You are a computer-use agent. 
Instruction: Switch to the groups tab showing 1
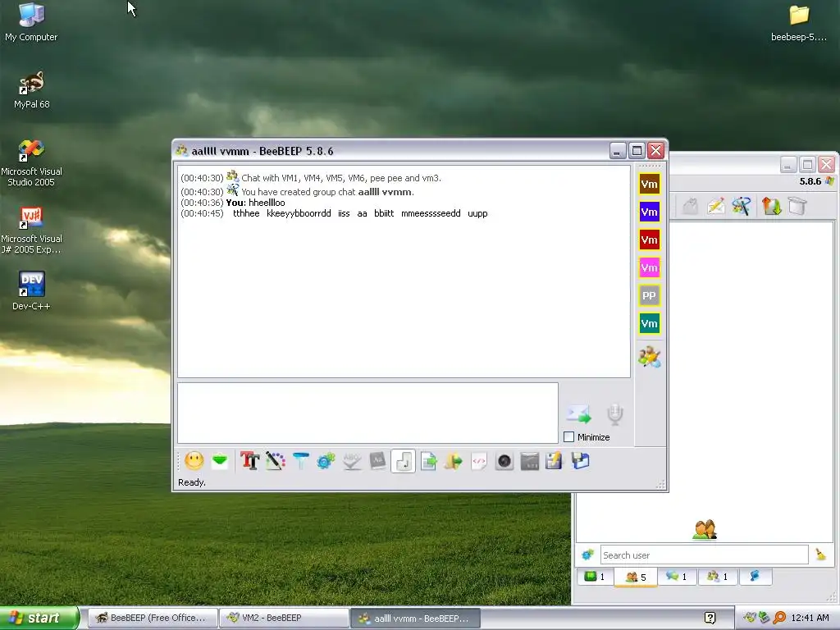[718, 577]
